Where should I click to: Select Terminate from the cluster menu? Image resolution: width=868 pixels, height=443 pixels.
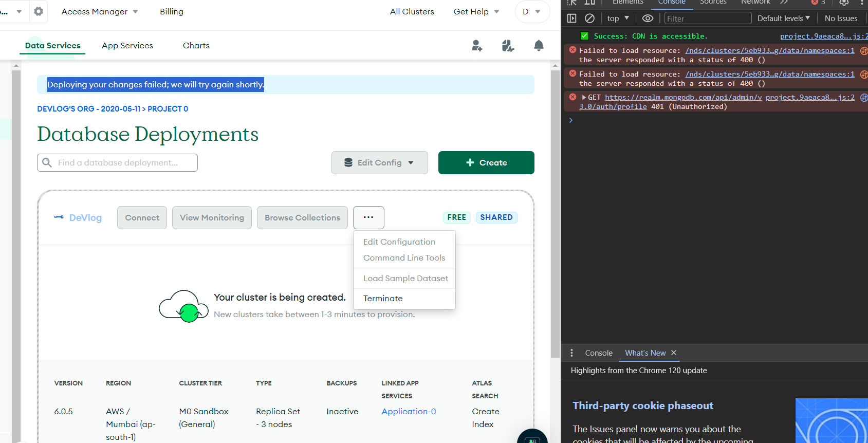click(x=383, y=299)
